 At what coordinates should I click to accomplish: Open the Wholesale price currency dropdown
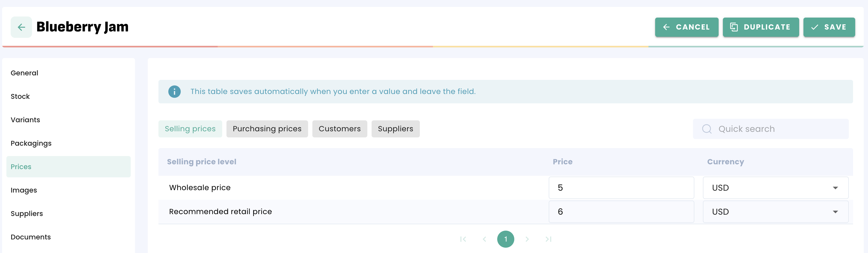point(775,188)
